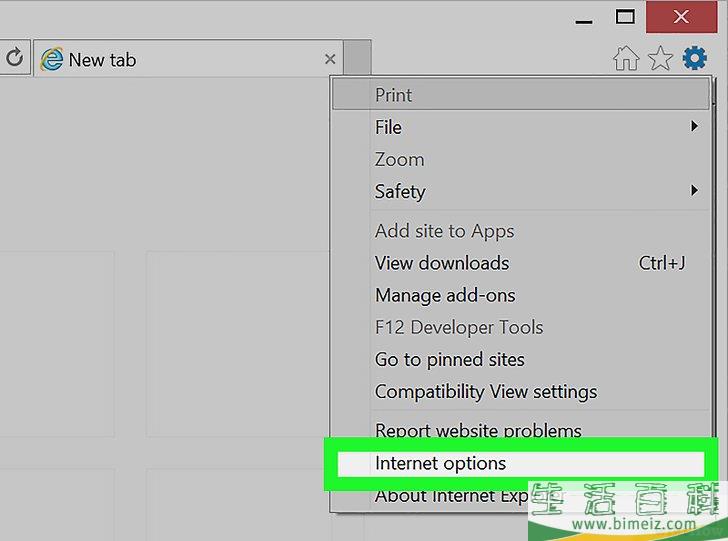Image resolution: width=728 pixels, height=541 pixels.
Task: Open the Home page icon
Action: pos(626,59)
